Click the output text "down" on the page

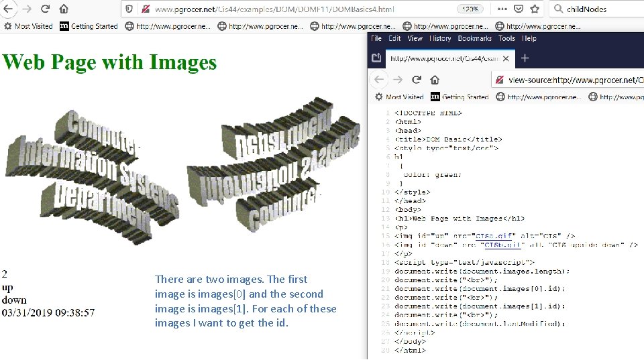pyautogui.click(x=14, y=300)
